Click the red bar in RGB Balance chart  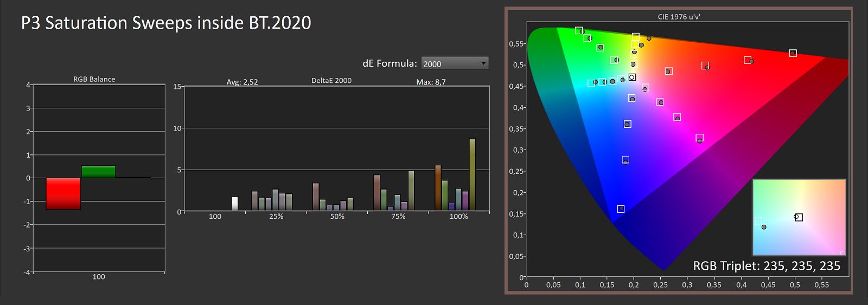coord(63,193)
